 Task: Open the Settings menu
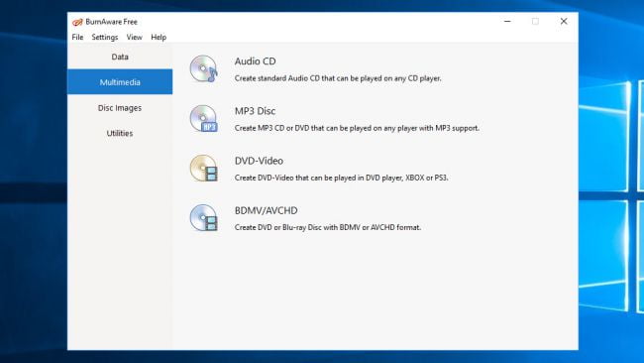105,37
